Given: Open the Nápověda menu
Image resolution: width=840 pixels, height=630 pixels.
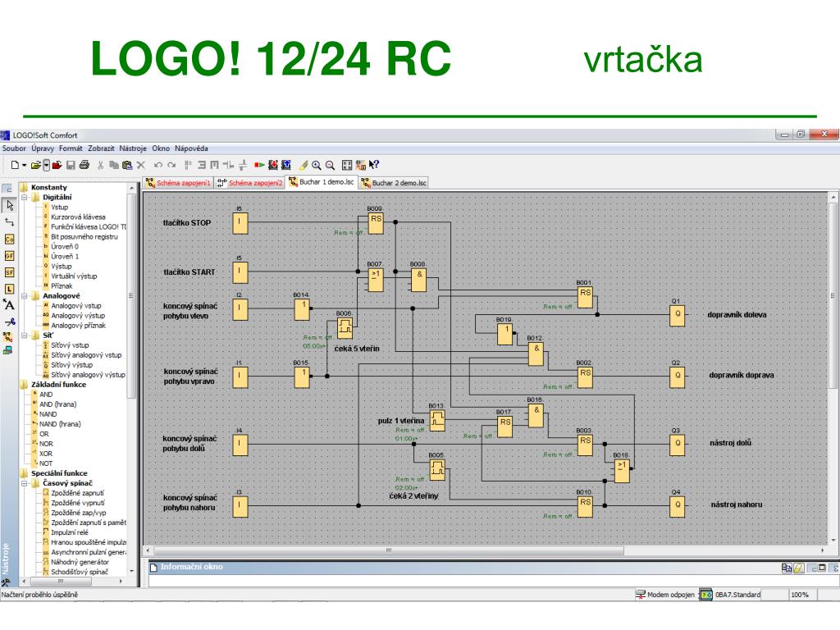Looking at the screenshot, I should (191, 148).
